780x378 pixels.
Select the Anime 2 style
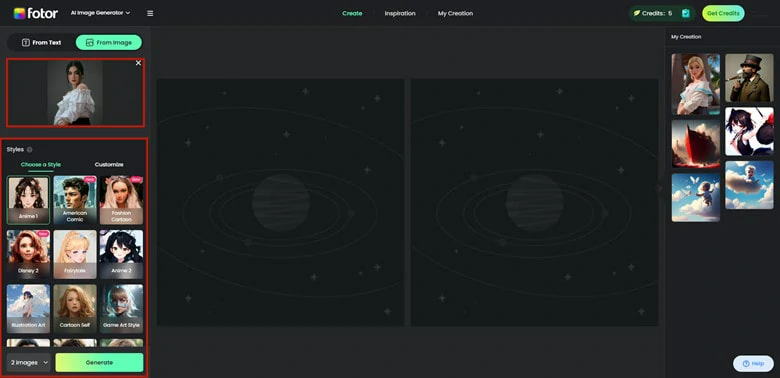(121, 254)
